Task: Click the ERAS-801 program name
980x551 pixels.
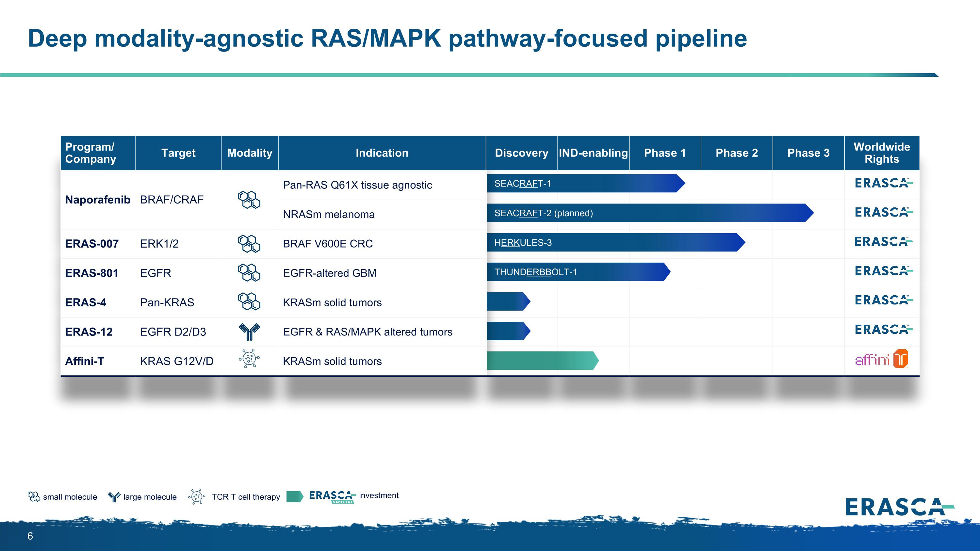Action: click(92, 273)
